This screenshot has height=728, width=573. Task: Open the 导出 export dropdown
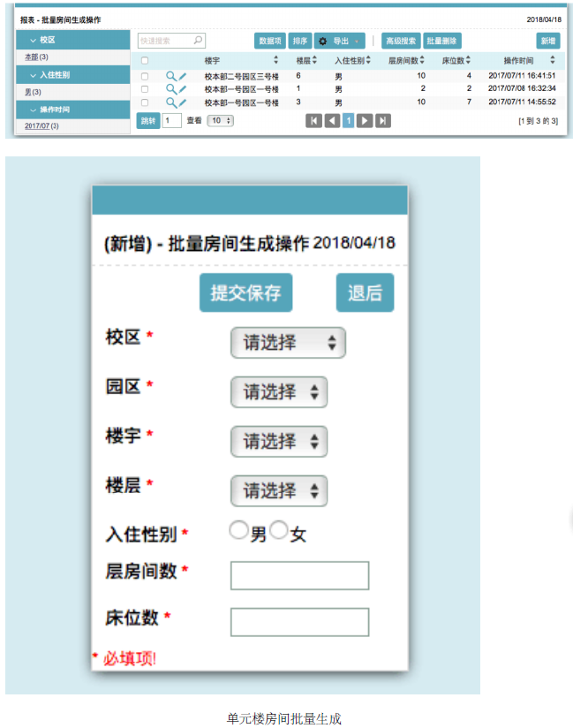pos(339,42)
